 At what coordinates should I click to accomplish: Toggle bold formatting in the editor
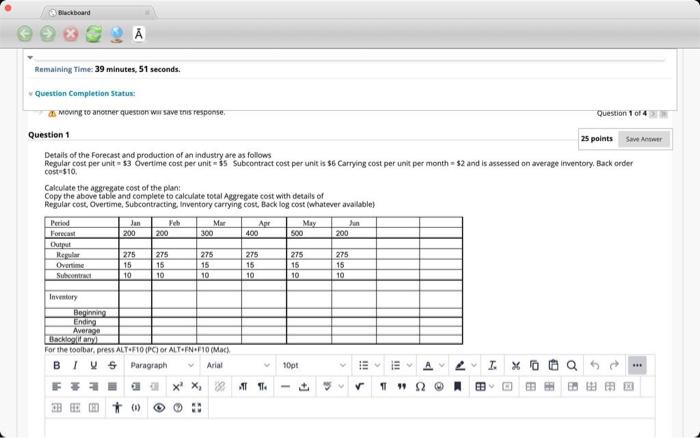[x=57, y=365]
